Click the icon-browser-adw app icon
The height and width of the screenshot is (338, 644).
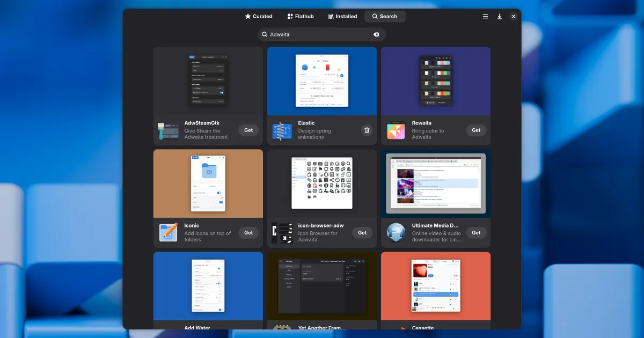[x=282, y=233]
